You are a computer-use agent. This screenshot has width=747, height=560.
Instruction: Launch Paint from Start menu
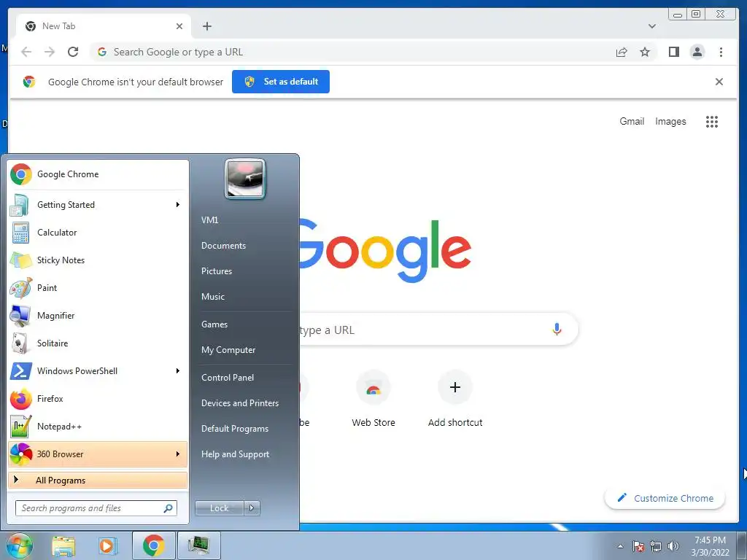click(98, 287)
